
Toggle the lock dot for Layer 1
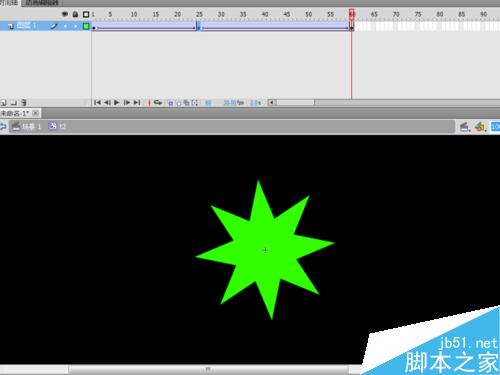(x=76, y=26)
